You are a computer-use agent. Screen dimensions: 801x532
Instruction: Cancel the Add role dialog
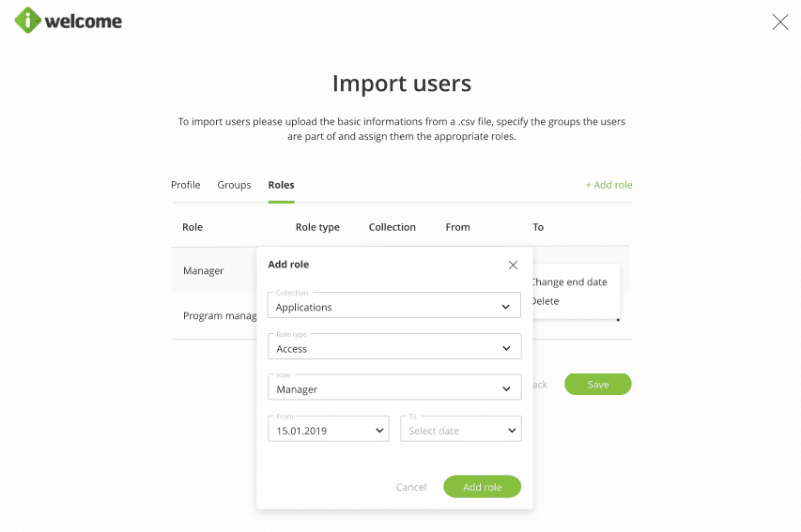[x=411, y=487]
